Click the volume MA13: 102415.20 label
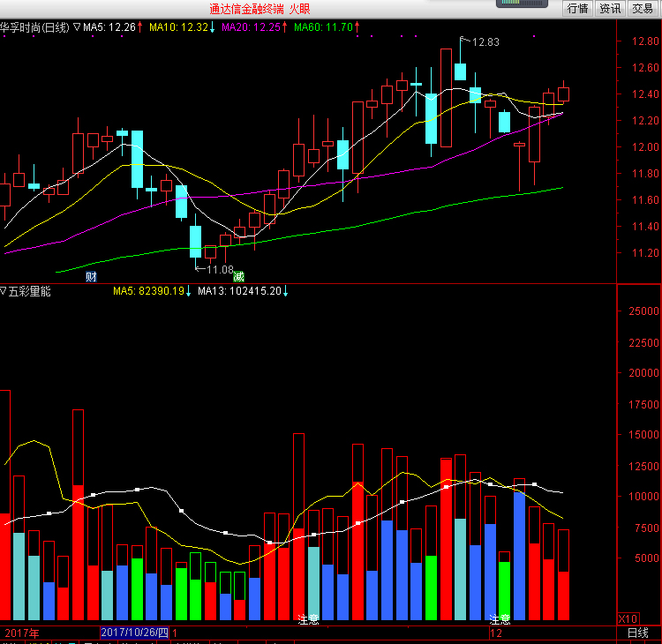The width and height of the screenshot is (662, 644). (243, 291)
